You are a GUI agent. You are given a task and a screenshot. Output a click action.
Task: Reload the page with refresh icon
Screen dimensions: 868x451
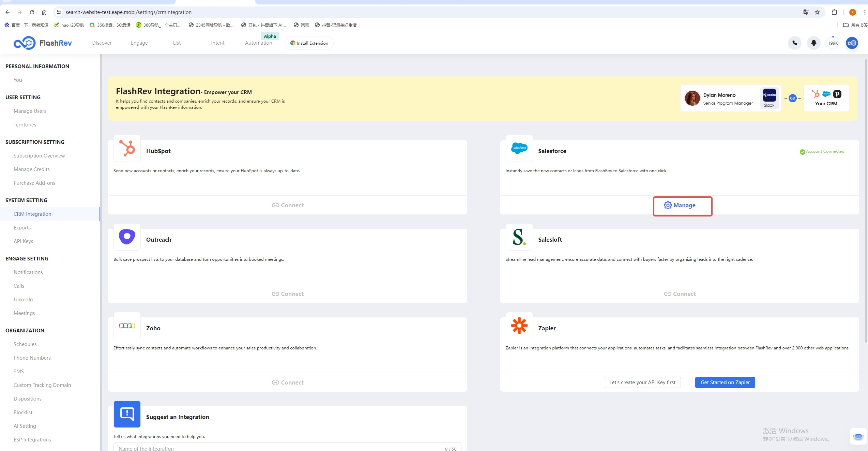pyautogui.click(x=32, y=12)
